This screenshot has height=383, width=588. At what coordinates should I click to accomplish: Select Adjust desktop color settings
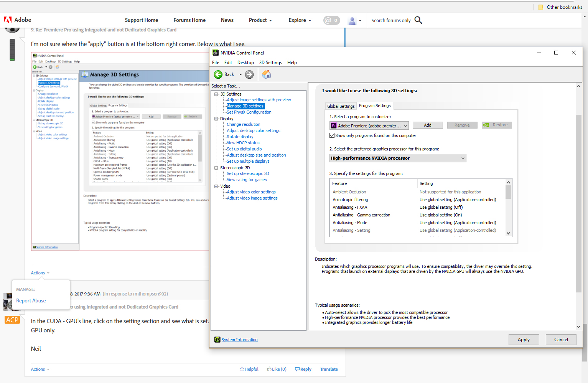(254, 130)
